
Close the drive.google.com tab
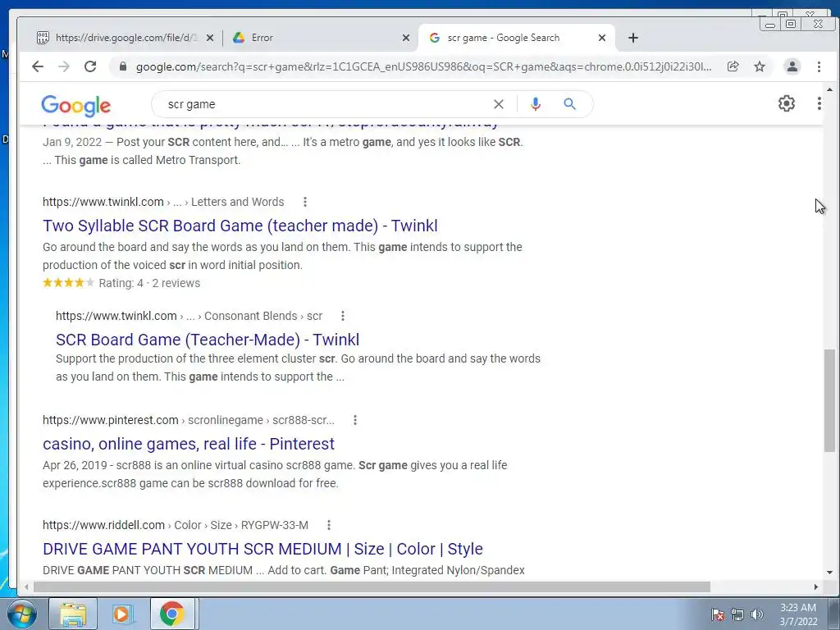[x=210, y=38]
